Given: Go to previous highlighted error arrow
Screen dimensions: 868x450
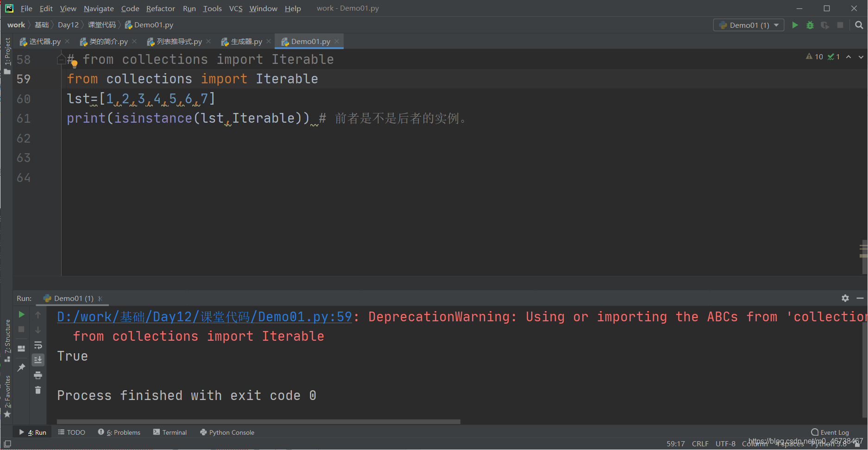Looking at the screenshot, I should 849,56.
